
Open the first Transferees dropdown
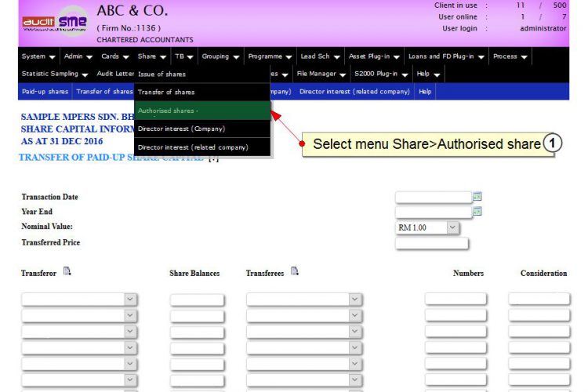tap(304, 299)
